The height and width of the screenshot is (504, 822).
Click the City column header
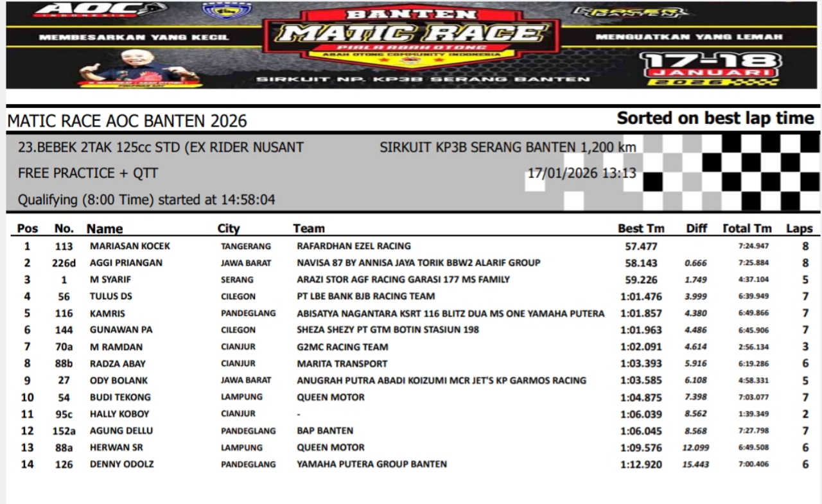[228, 229]
